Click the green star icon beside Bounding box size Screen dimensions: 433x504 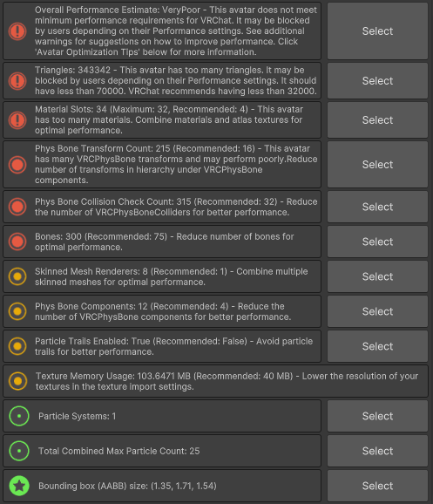tap(19, 486)
